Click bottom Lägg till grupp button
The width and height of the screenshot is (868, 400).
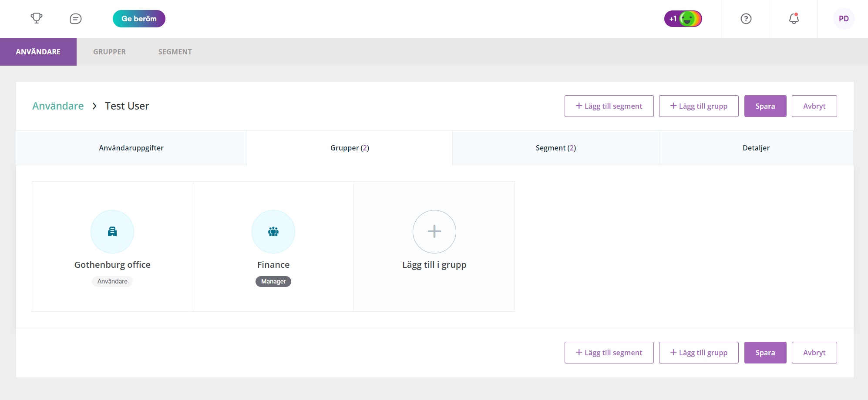[699, 353]
